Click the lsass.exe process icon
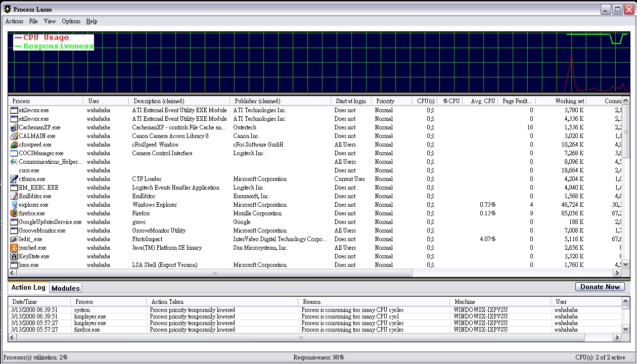637x364 pixels. pos(14,265)
